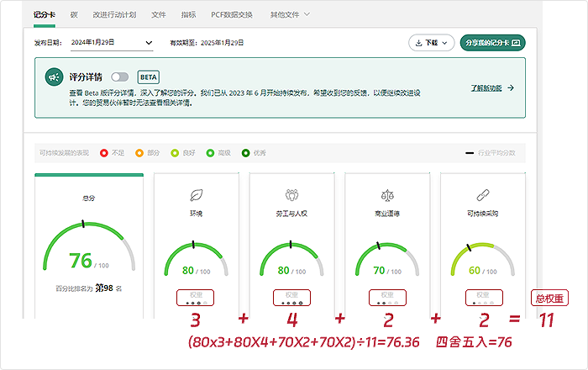
Task: Click the Environment (环境) leaf icon
Action: (197, 194)
